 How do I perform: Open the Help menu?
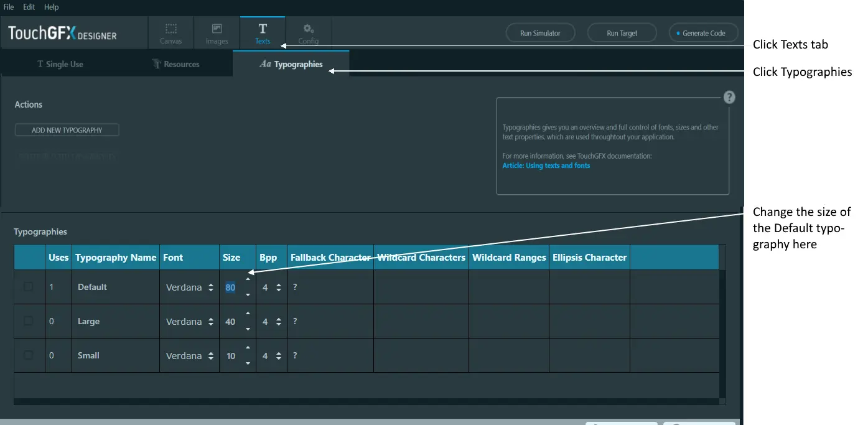tap(52, 7)
